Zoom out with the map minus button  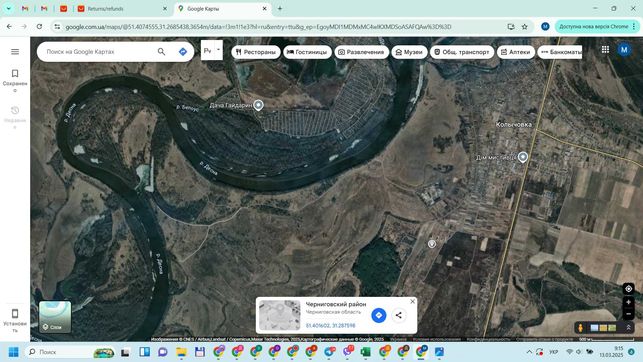[628, 314]
